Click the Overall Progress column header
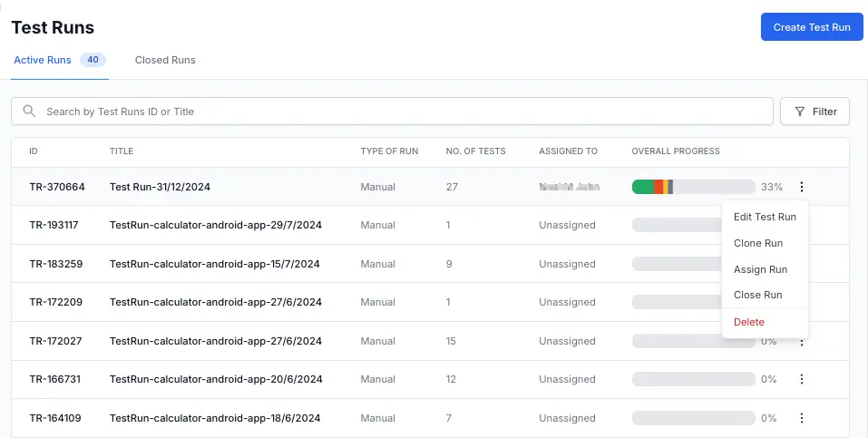This screenshot has height=438, width=868. [x=675, y=151]
